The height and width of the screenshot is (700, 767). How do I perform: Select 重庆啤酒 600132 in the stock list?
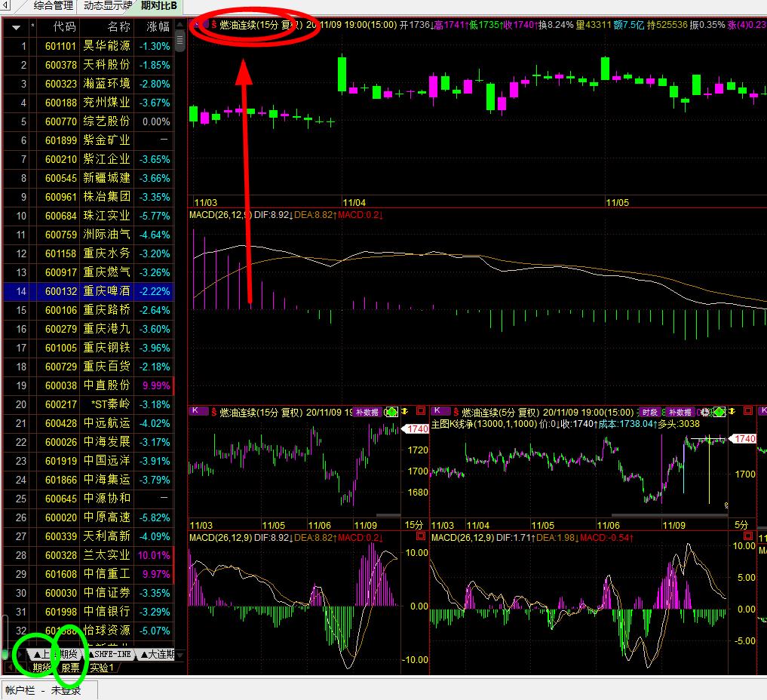(106, 291)
